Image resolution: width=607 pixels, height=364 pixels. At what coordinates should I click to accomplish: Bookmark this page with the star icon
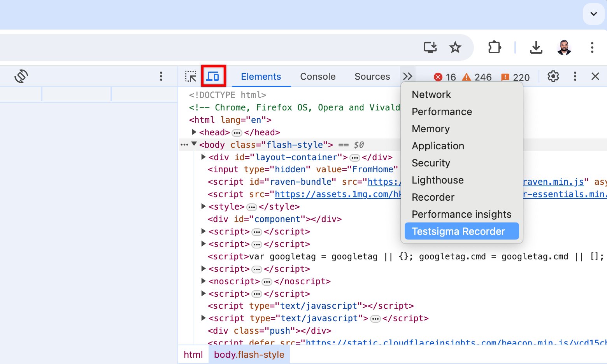[455, 47]
